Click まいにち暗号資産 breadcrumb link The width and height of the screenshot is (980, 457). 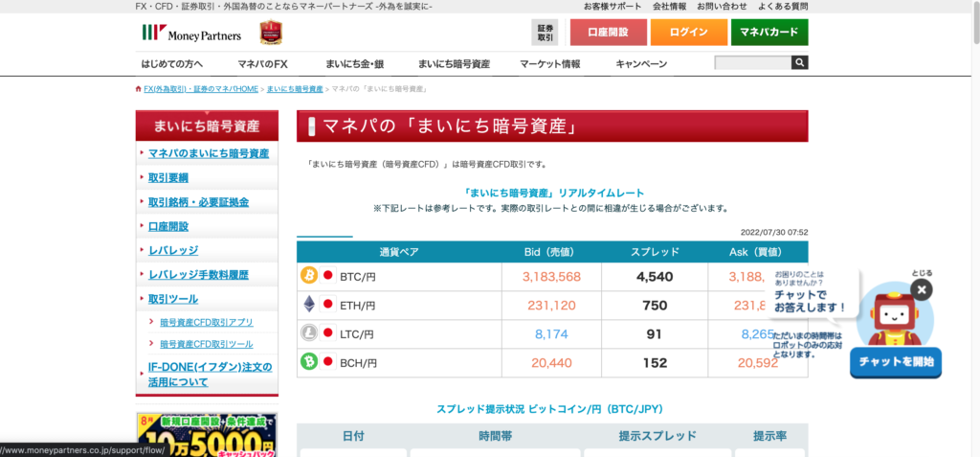coord(295,89)
